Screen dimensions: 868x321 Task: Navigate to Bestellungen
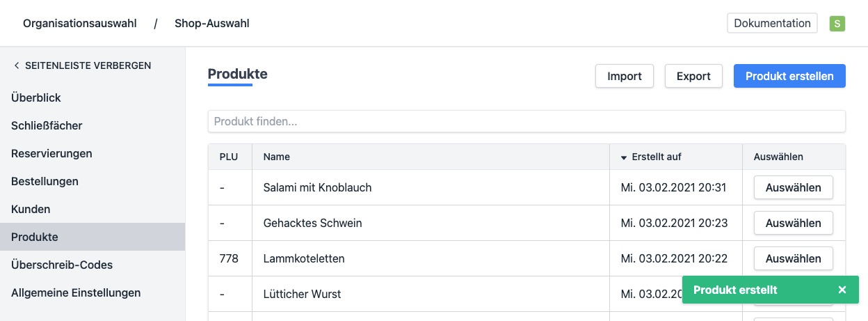[45, 181]
